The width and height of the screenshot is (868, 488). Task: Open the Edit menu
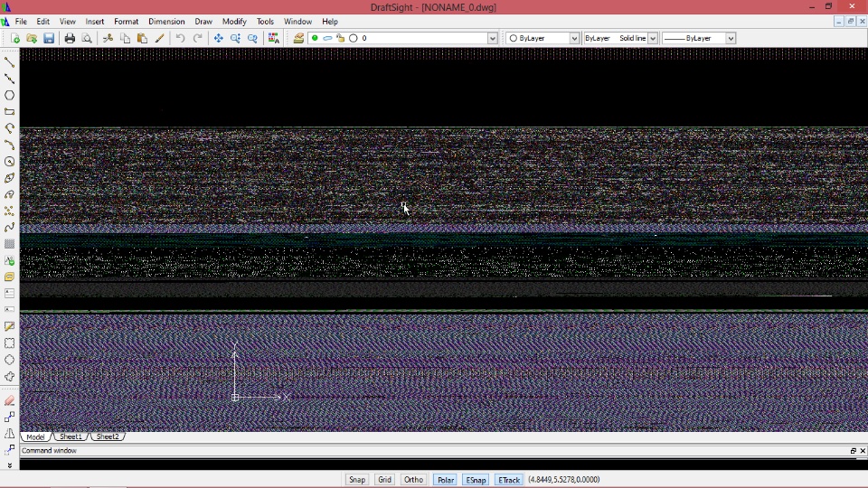point(42,22)
